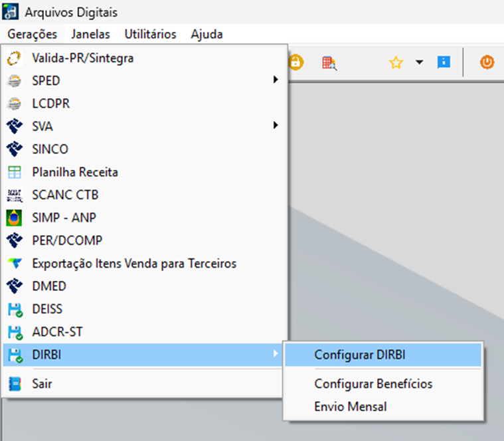Screen dimensions: 504x441
Task: Open the Utilitários menu
Action: pos(151,34)
